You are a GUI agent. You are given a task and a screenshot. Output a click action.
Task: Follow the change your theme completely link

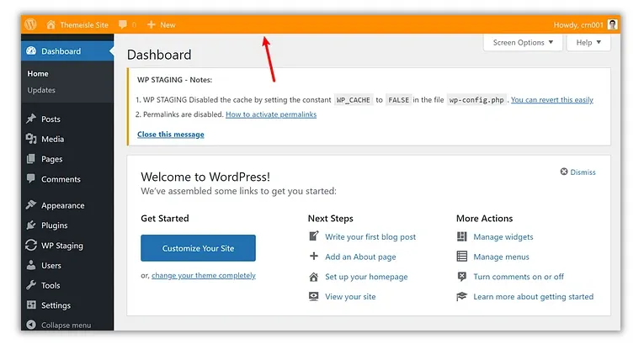point(204,275)
